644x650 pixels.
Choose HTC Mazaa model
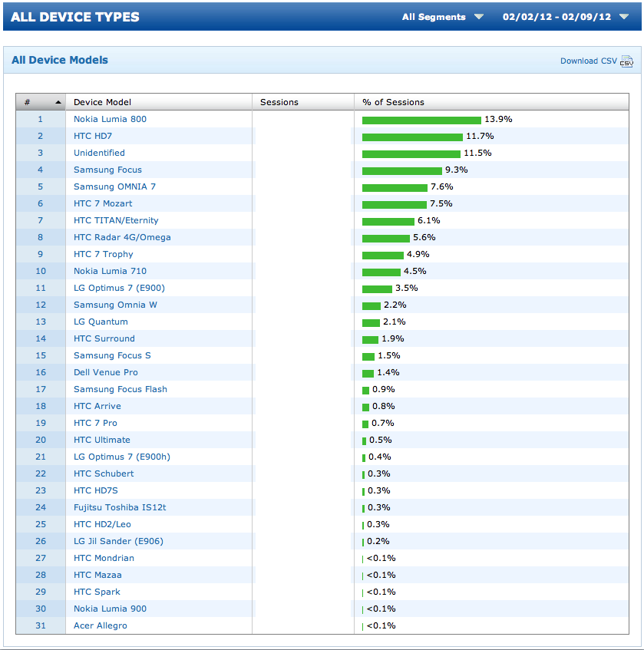tap(97, 575)
